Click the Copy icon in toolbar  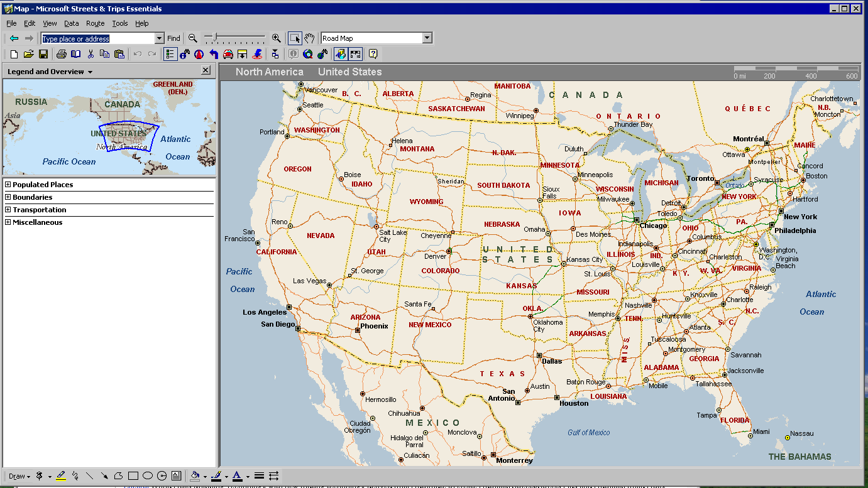tap(105, 55)
